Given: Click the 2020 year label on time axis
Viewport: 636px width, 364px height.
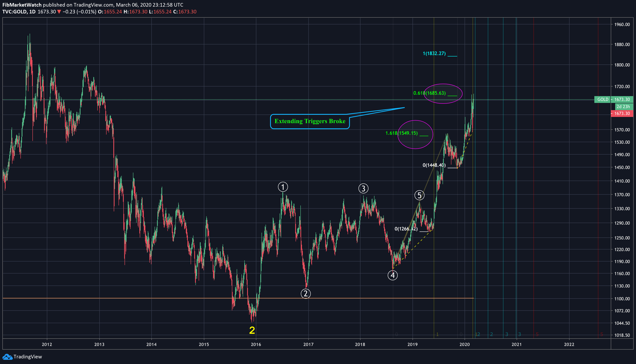Looking at the screenshot, I should [465, 345].
